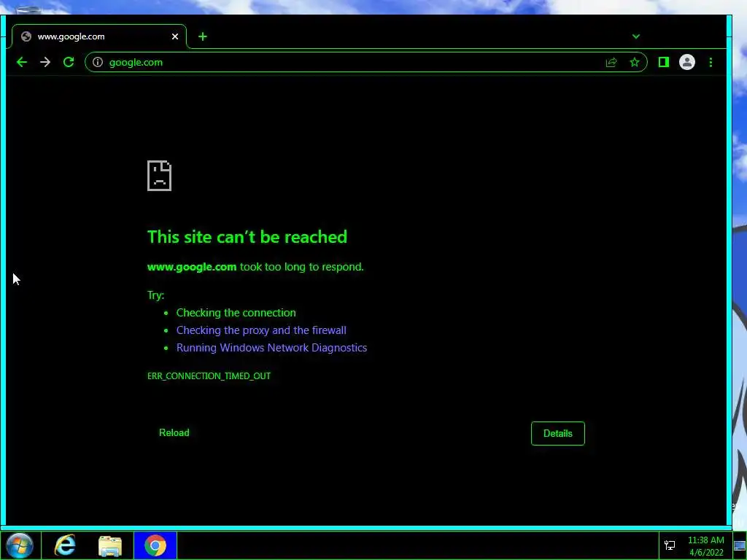Open the Chrome profile avatar

[687, 63]
